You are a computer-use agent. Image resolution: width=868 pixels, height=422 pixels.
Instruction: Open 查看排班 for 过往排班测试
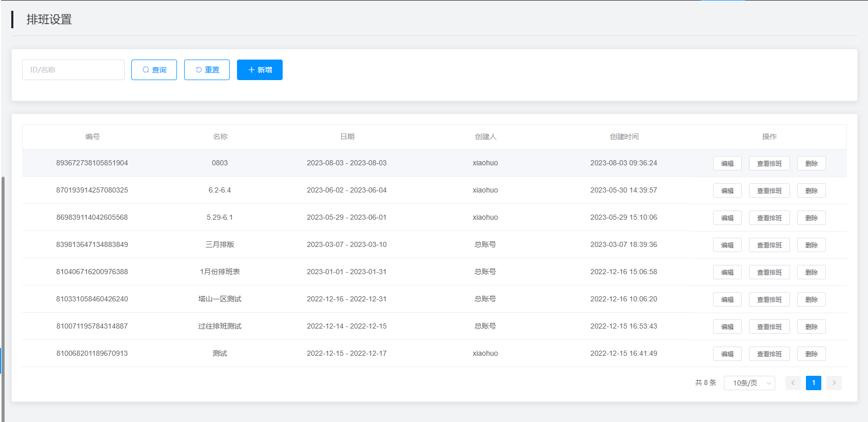769,327
